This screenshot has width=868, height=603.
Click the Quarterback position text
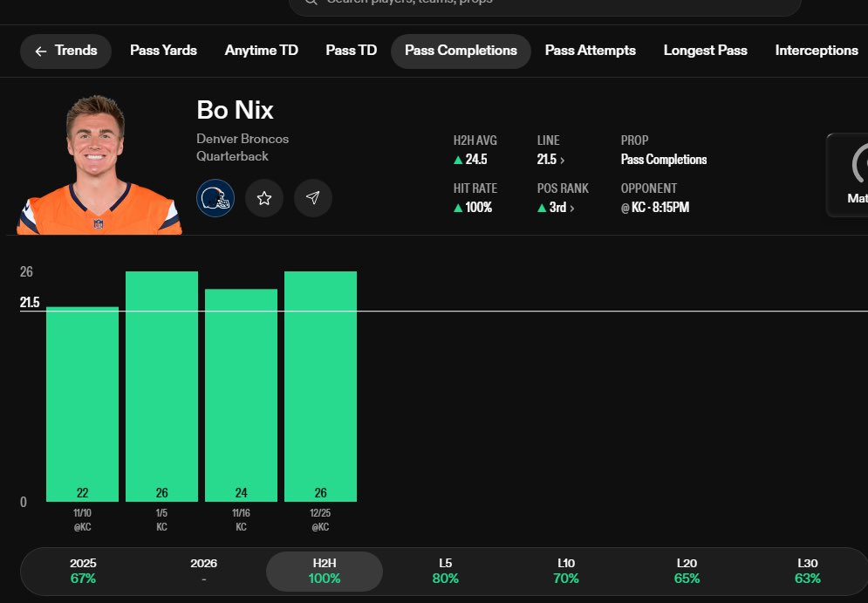233,156
